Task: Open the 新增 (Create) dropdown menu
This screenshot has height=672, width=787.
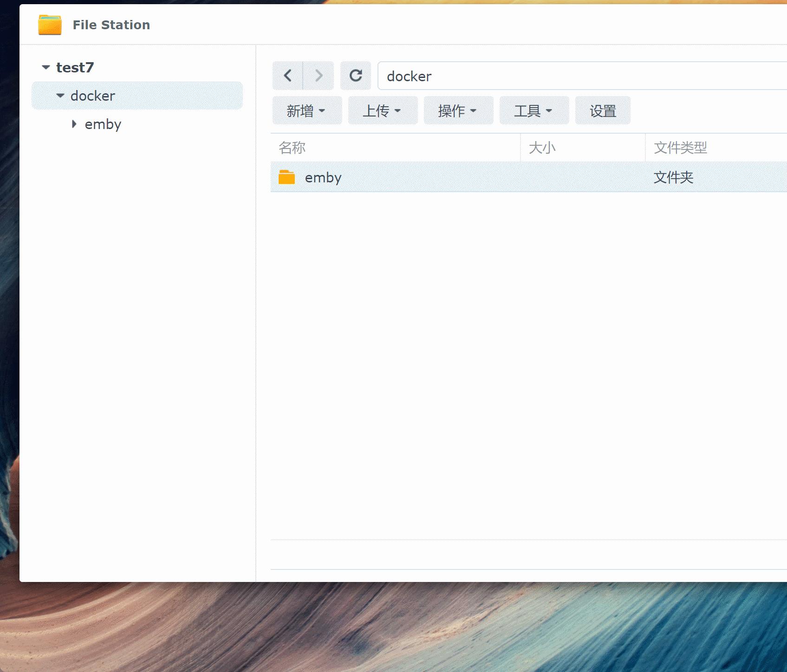Action: [x=306, y=110]
